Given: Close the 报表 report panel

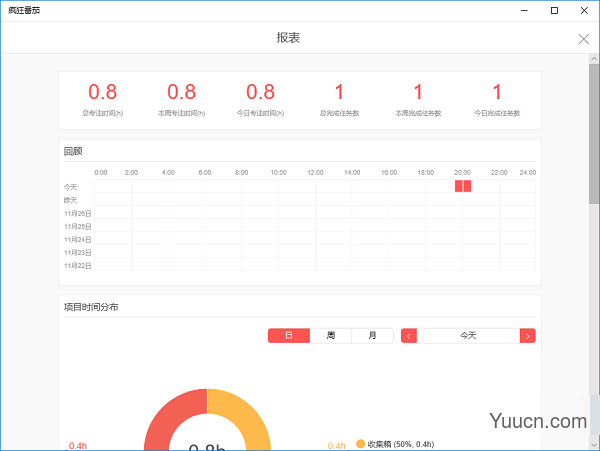Looking at the screenshot, I should (583, 39).
